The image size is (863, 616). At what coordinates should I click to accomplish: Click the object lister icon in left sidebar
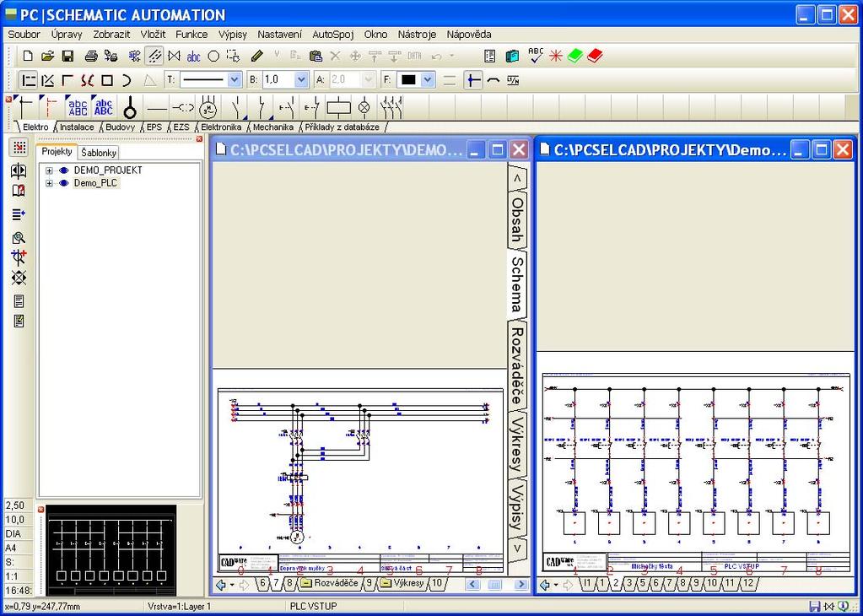(x=19, y=213)
